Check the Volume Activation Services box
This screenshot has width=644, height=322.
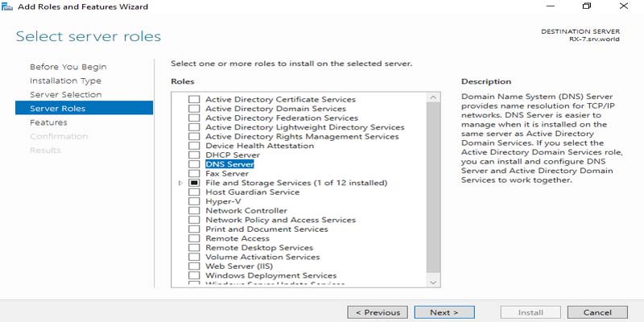click(194, 257)
